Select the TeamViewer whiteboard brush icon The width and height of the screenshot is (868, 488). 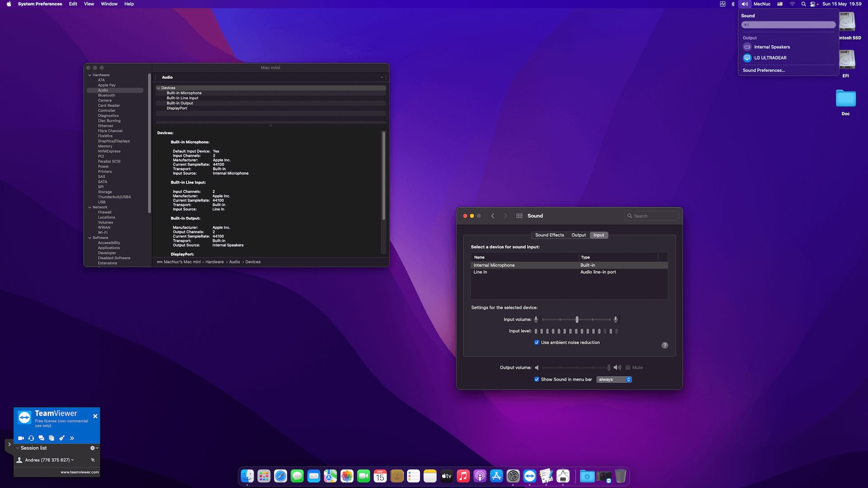[x=62, y=438]
